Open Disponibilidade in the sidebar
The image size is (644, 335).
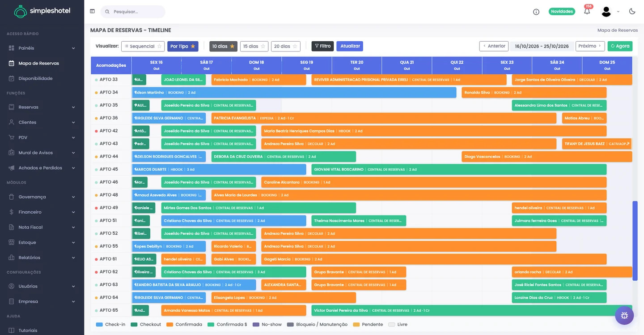coord(35,78)
